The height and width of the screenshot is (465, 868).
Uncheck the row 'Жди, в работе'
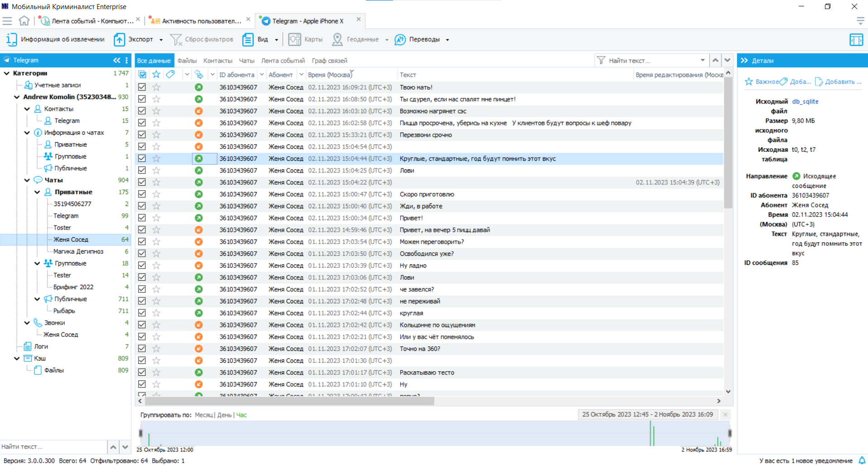142,206
